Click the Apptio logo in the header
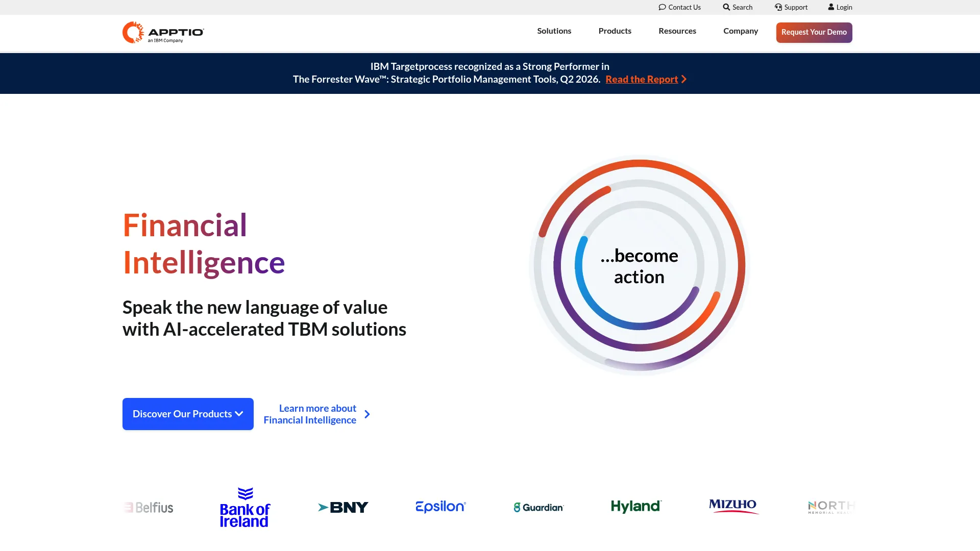The width and height of the screenshot is (980, 551). (163, 33)
